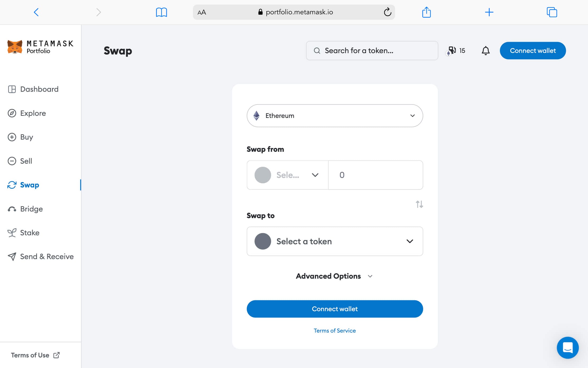
Task: Focus the Search for a token field
Action: [372, 50]
